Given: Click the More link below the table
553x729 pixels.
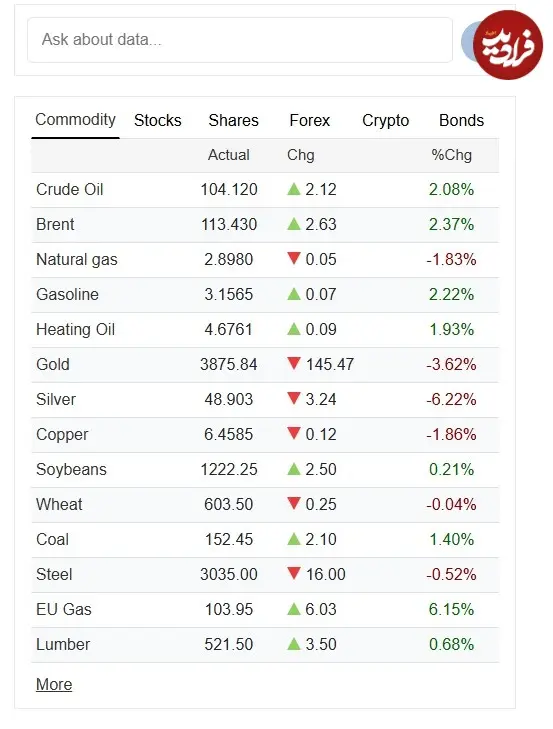Looking at the screenshot, I should (x=54, y=684).
